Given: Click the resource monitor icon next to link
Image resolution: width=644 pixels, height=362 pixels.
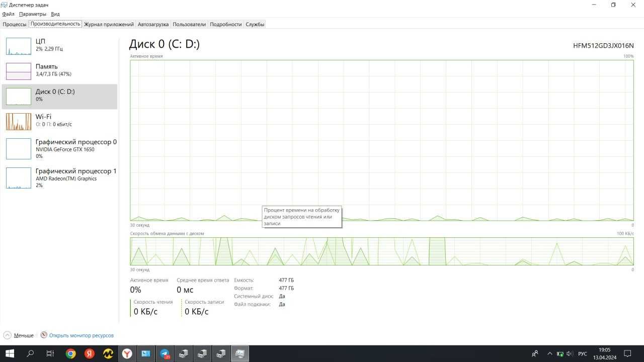Looking at the screenshot, I should [44, 335].
